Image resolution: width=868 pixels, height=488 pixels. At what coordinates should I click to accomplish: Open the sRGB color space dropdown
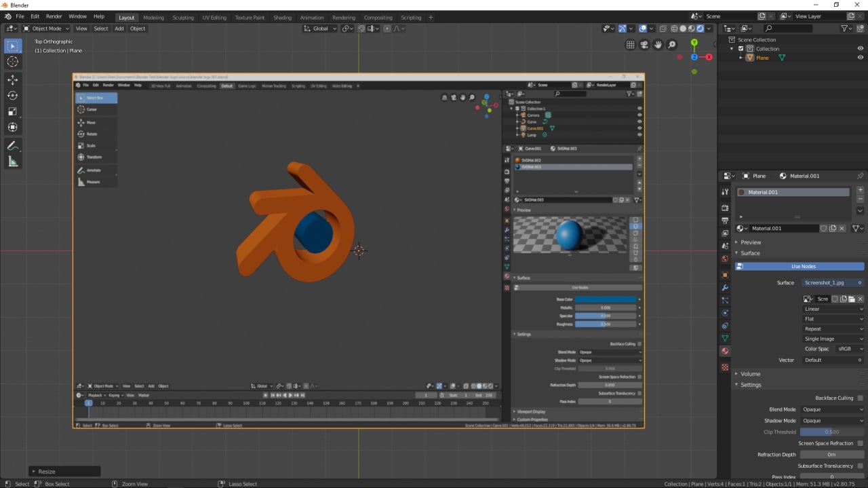(850, 349)
